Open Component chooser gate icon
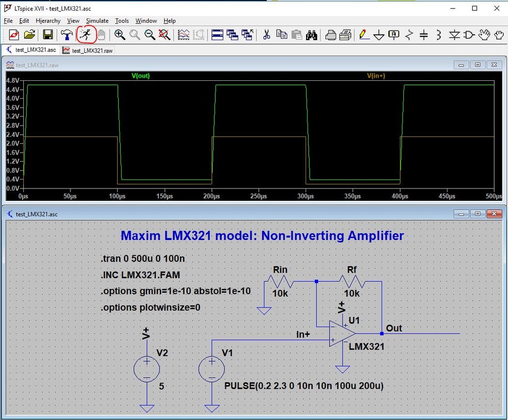Image resolution: width=508 pixels, height=420 pixels. click(x=469, y=35)
